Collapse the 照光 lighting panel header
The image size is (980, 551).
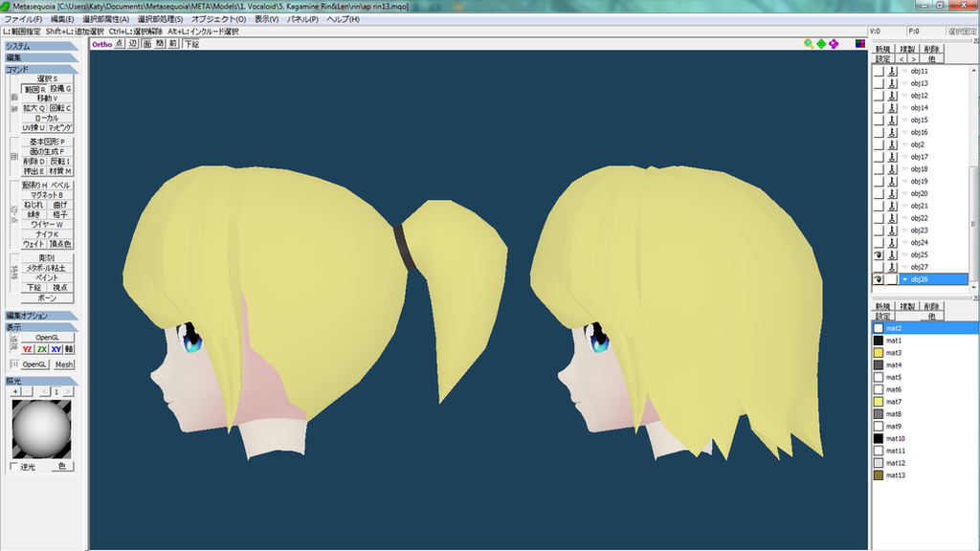point(41,381)
